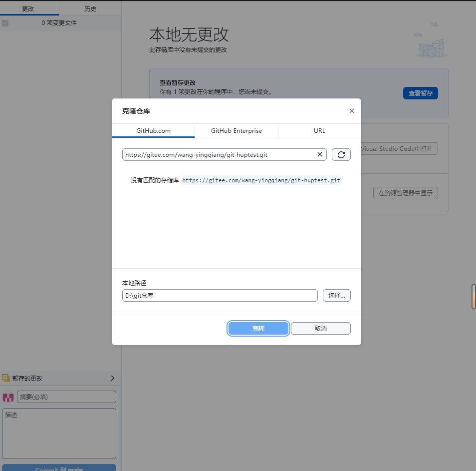Show the repository in resource explorer

405,193
